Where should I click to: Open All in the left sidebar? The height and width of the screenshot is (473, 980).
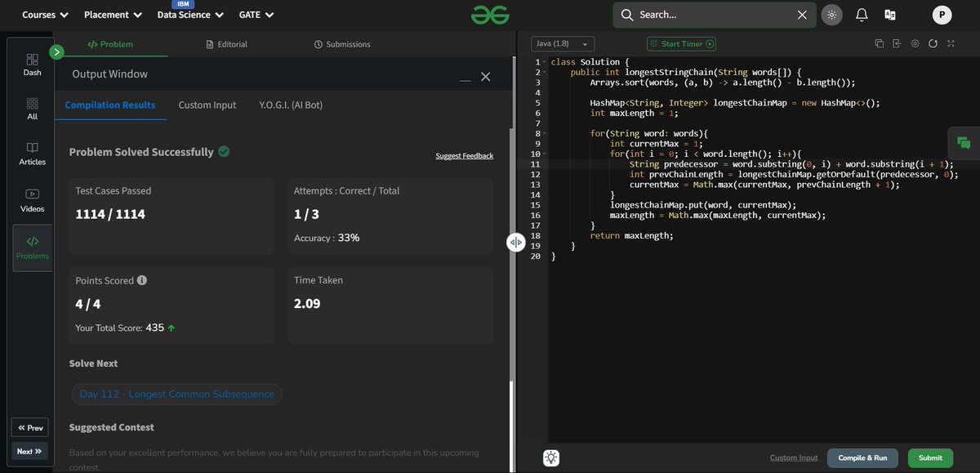click(32, 109)
